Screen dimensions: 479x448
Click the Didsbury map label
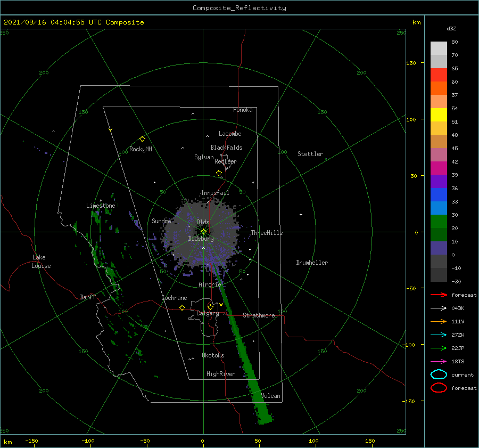pyautogui.click(x=201, y=239)
